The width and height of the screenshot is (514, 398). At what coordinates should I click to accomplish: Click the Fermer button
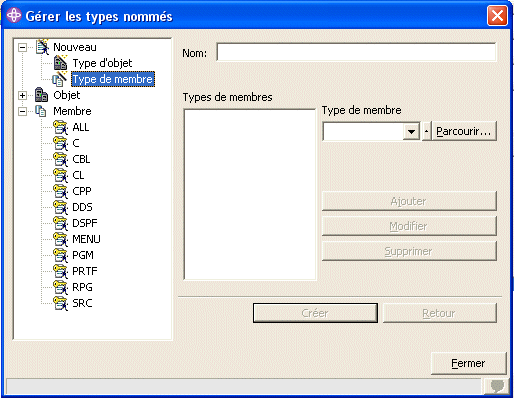click(x=468, y=363)
